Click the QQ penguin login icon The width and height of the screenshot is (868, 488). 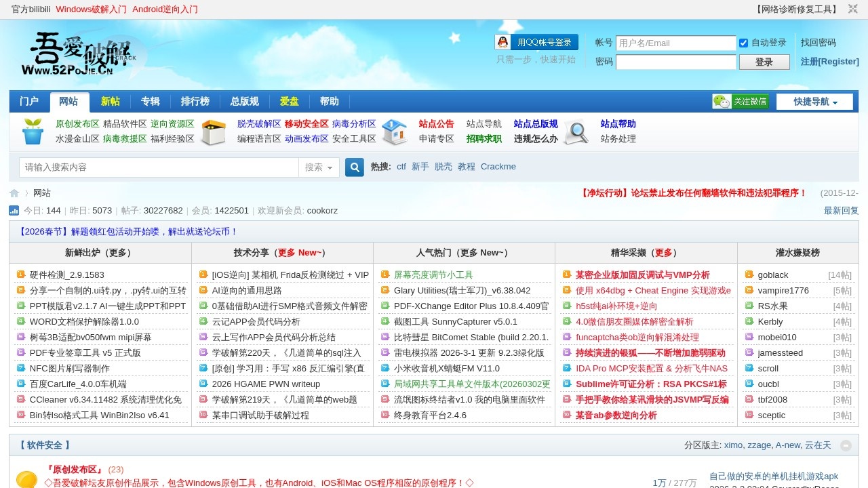click(502, 41)
